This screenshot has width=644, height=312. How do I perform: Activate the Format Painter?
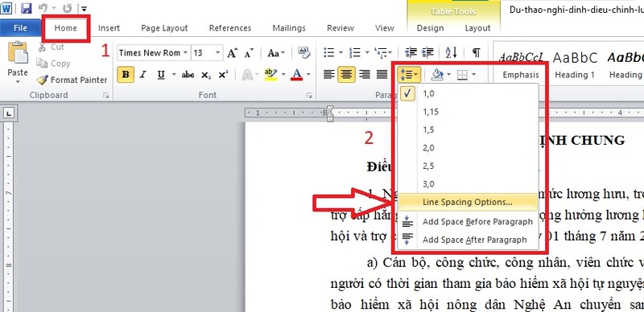pos(72,80)
